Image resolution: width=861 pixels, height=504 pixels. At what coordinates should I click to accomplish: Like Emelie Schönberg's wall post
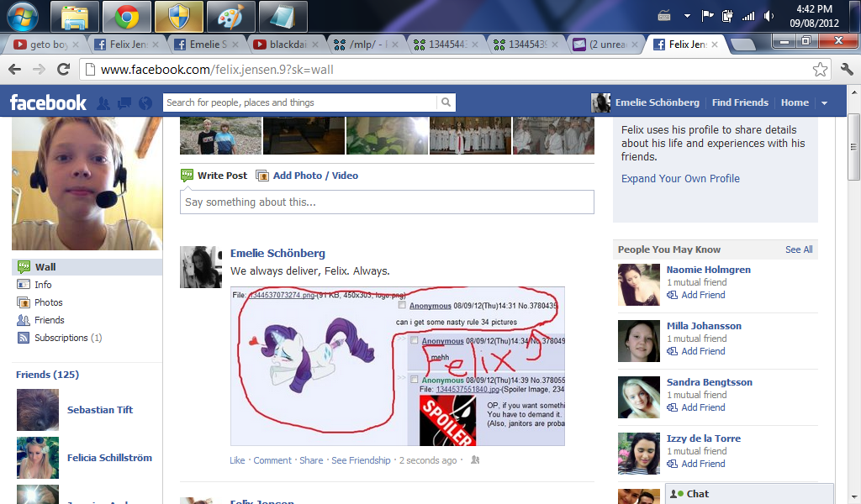click(237, 460)
